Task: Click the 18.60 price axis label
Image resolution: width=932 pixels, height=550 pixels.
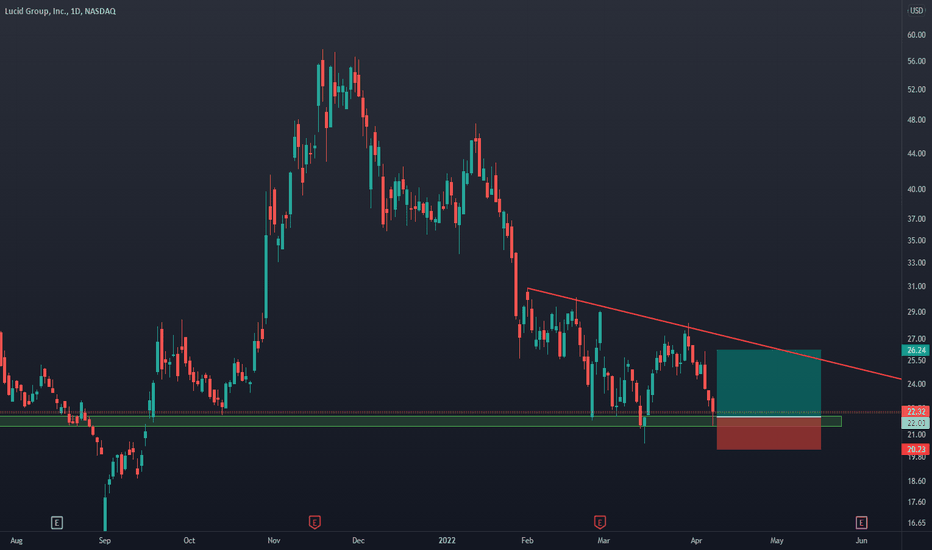Action: click(916, 480)
